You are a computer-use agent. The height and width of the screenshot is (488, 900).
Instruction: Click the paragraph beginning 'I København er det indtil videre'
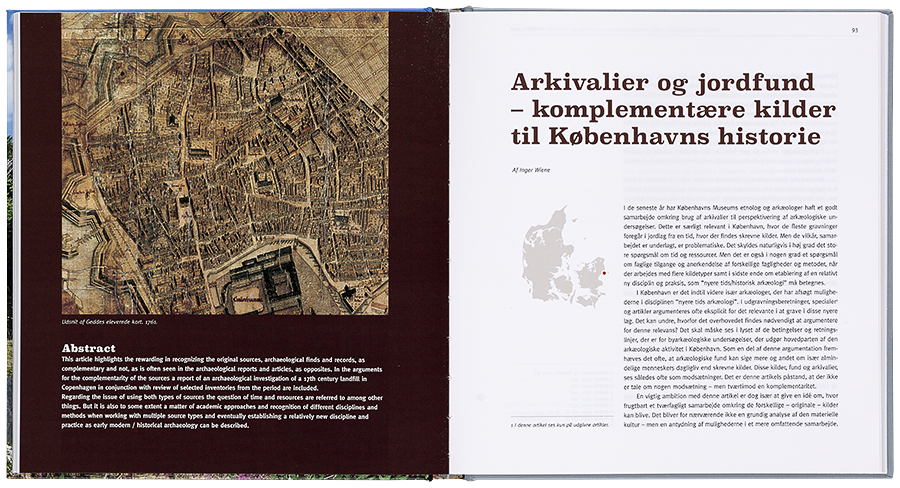pyautogui.click(x=731, y=340)
